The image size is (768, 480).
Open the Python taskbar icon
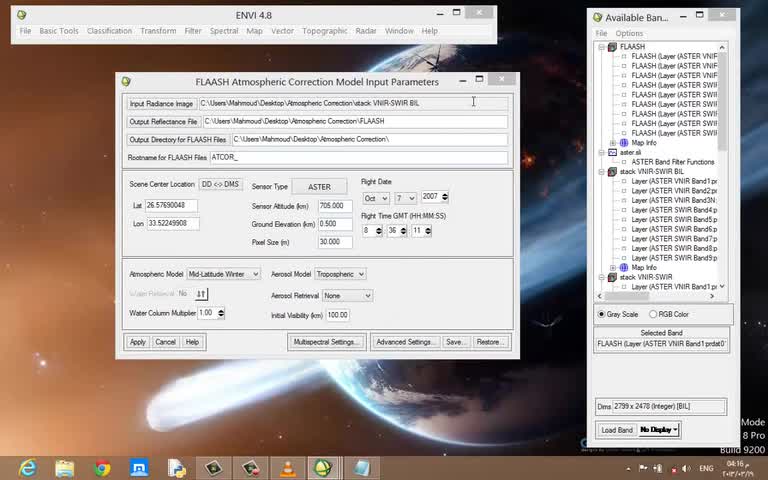point(176,468)
